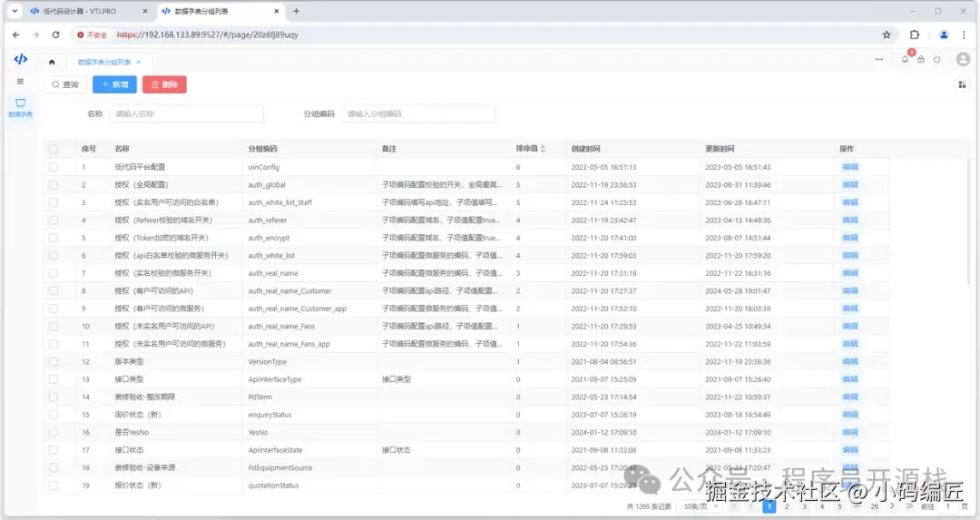Viewport: 980px width, 520px height.
Task: Go to next page arrow in pagination
Action: tap(892, 506)
